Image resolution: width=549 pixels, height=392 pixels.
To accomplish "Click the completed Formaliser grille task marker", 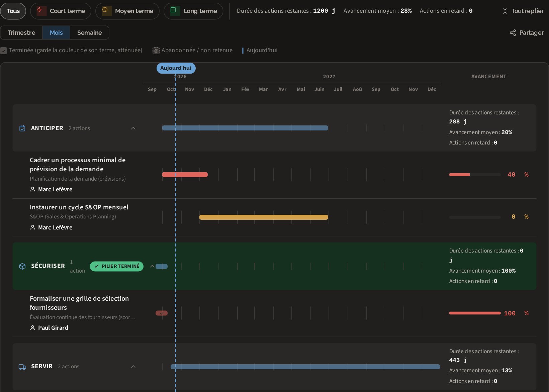I will tap(162, 313).
